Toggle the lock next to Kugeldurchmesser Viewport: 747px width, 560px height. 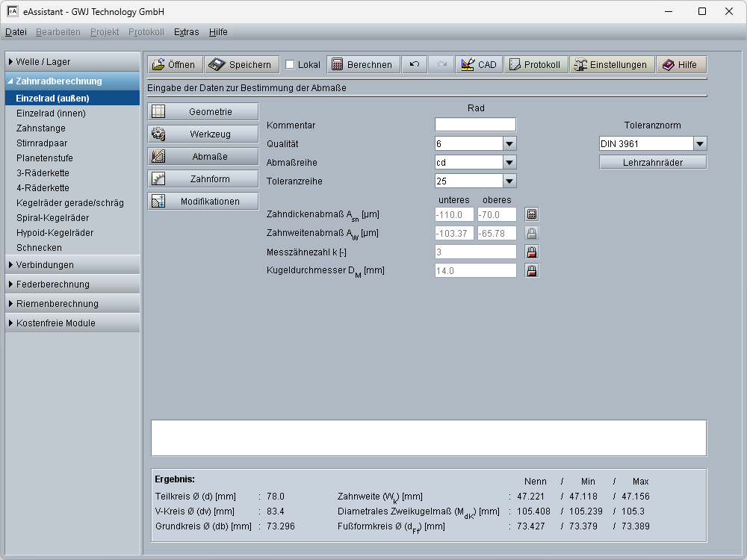tap(532, 270)
